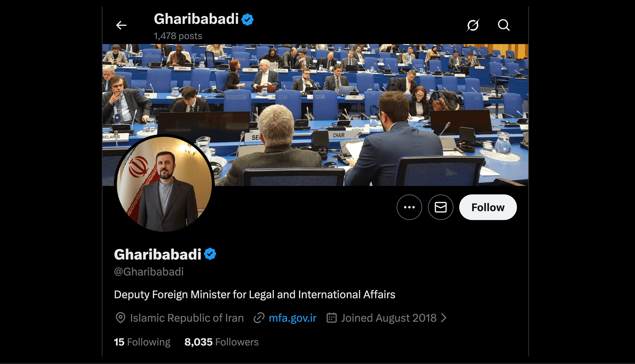Open Joined August 2018 account details
635x364 pixels.
[x=389, y=318]
